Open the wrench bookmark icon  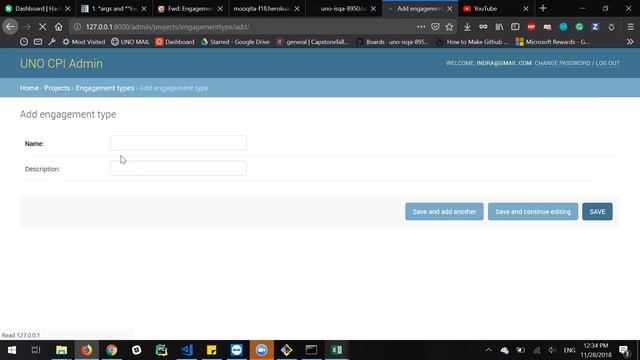(52, 42)
